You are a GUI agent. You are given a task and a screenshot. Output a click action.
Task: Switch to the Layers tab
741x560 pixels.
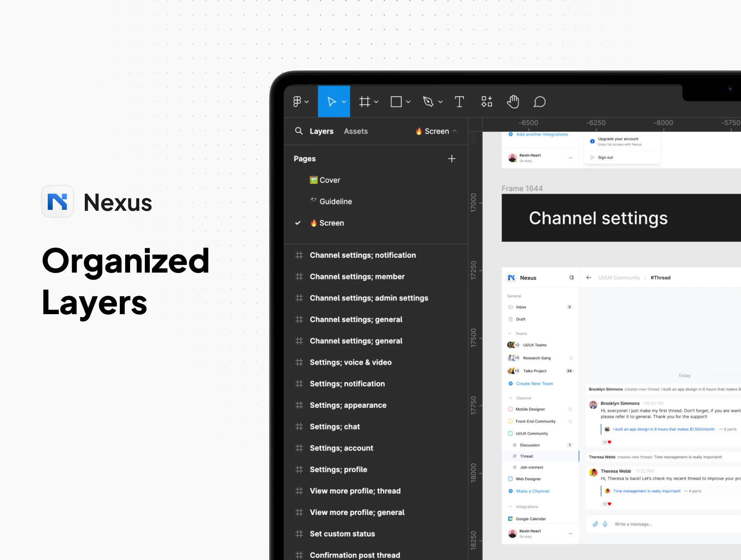point(322,131)
